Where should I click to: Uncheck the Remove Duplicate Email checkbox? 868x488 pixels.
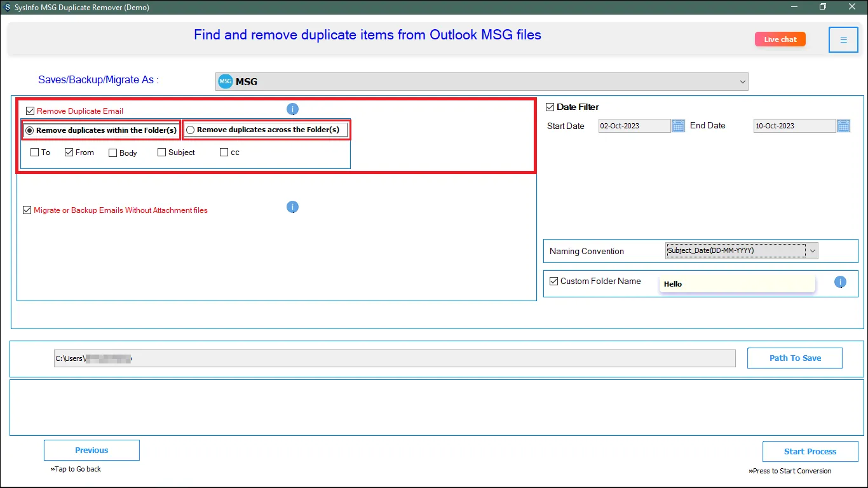[x=31, y=111]
